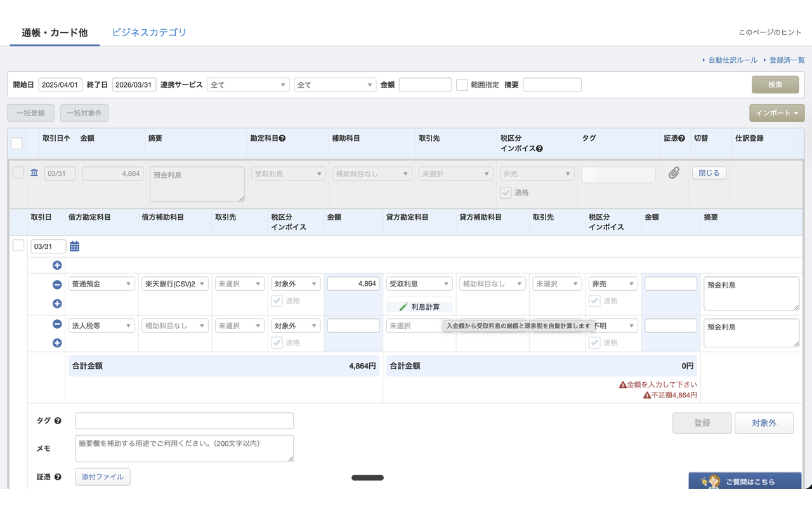Click the メモ text area
812x508 pixels.
[185, 448]
